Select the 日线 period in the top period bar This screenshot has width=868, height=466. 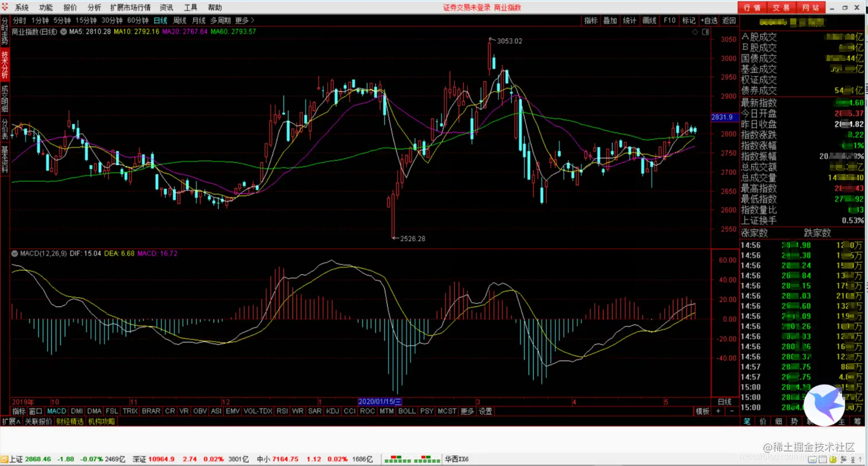[x=160, y=21]
